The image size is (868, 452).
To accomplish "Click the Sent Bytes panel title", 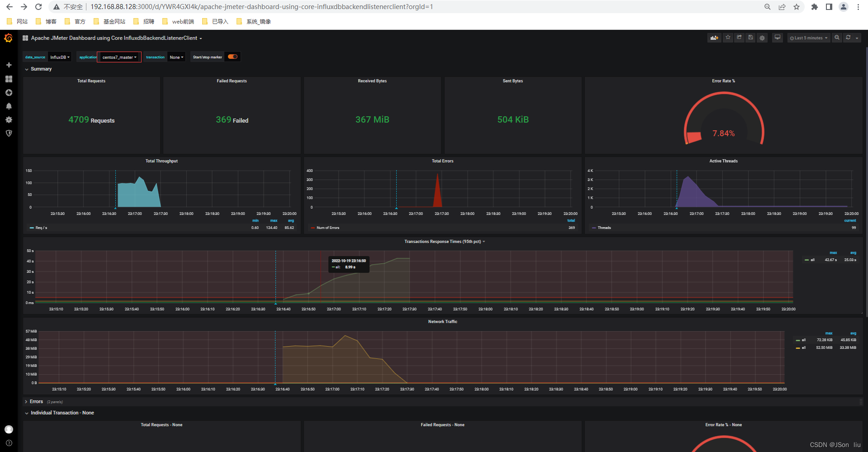I will (513, 81).
